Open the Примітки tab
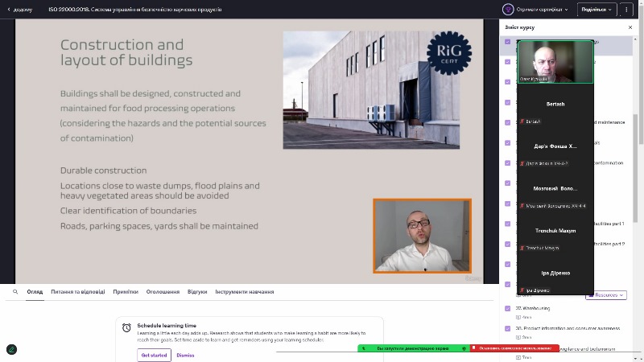The height and width of the screenshot is (362, 644). (126, 292)
